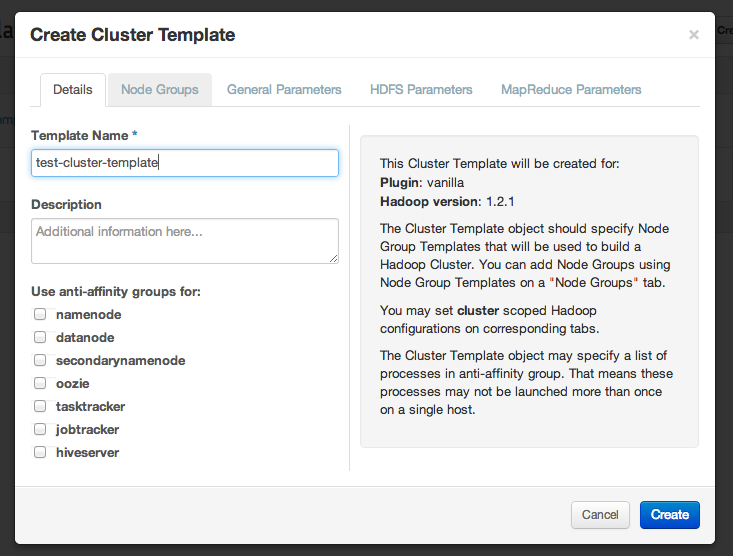Click the Create Cluster Template title

point(133,35)
